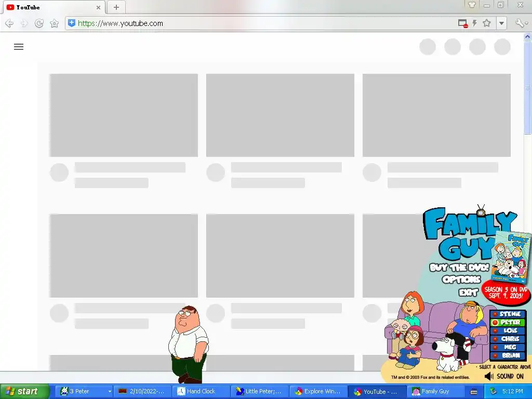This screenshot has height=399, width=532.
Task: Switch to the Family Guy taskbar window
Action: [x=436, y=392]
